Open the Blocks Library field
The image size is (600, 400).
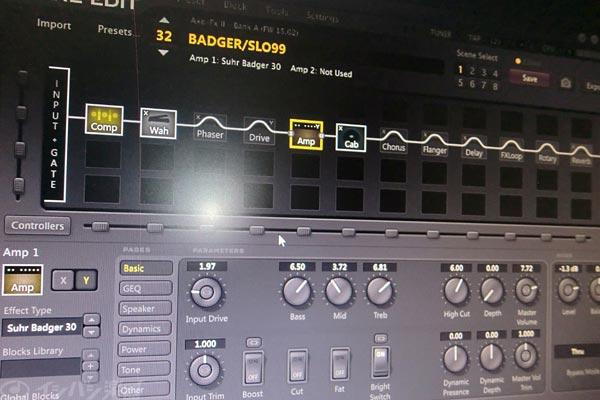click(41, 367)
